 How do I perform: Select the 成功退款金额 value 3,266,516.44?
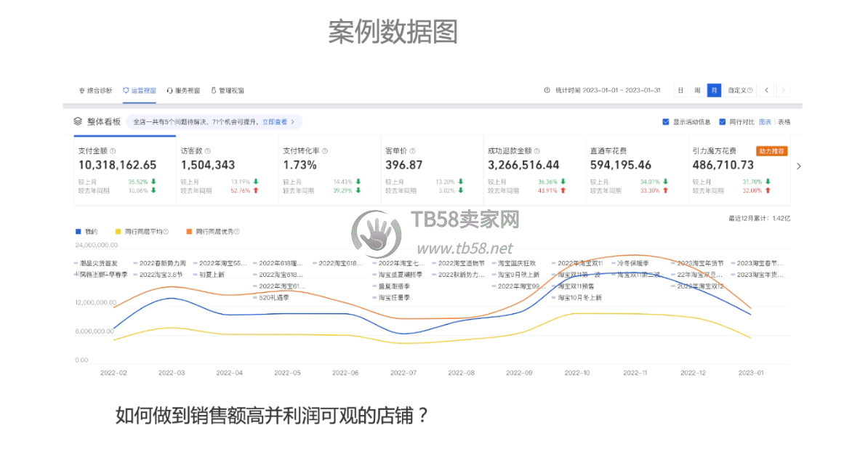pyautogui.click(x=523, y=165)
